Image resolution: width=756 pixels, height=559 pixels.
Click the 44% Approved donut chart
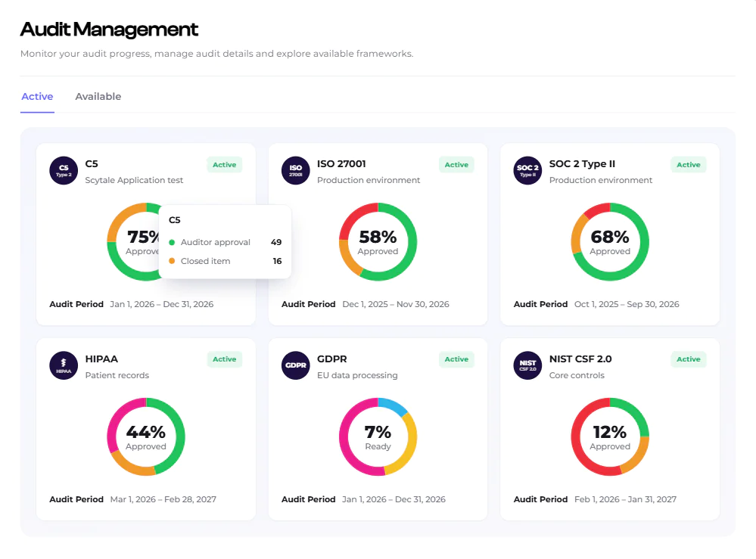146,436
